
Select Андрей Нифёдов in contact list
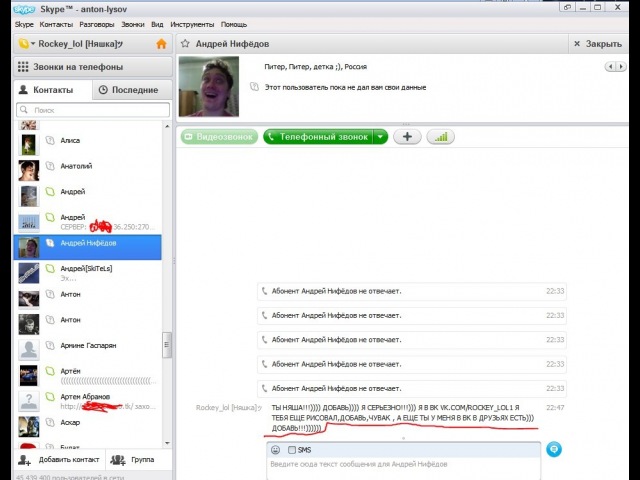point(88,247)
